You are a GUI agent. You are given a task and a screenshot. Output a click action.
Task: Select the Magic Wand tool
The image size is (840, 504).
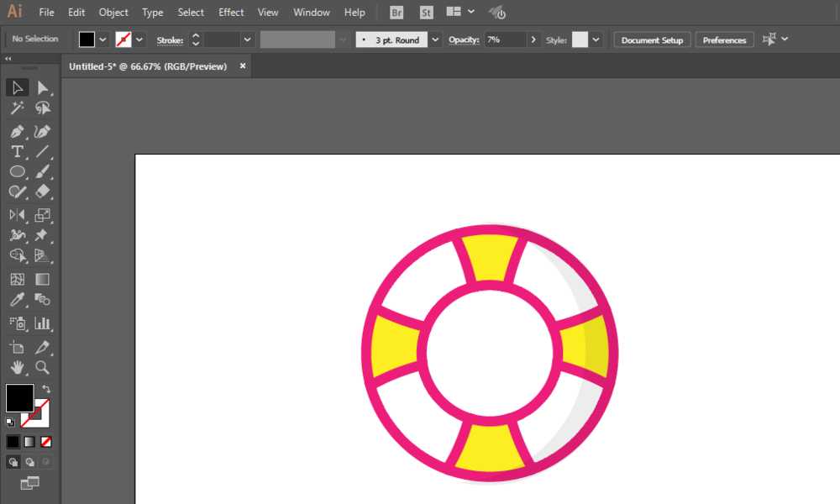click(x=17, y=108)
